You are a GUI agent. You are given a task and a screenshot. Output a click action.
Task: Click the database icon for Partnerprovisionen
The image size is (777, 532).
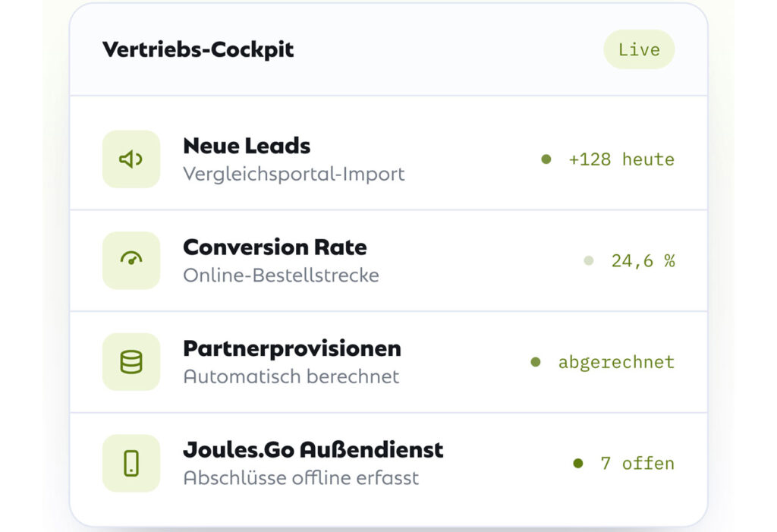point(131,362)
